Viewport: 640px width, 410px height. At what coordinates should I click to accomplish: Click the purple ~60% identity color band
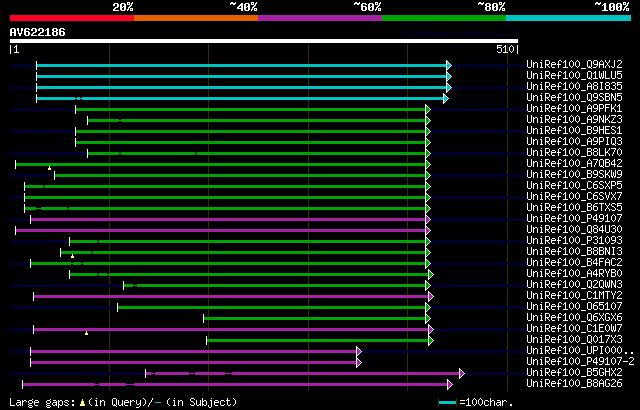pos(320,18)
